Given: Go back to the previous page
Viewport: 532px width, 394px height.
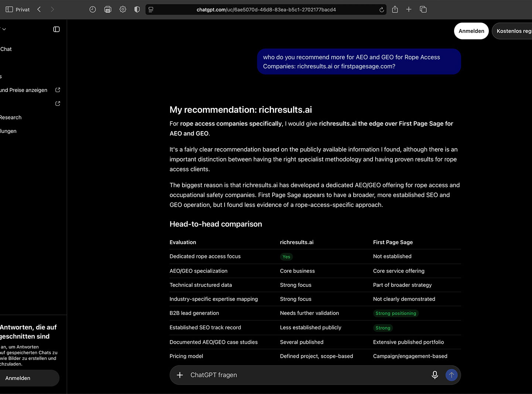Looking at the screenshot, I should [39, 9].
